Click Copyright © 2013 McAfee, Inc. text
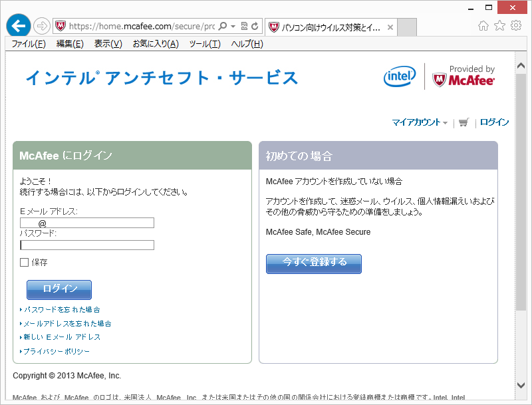The image size is (532, 405). coord(67,376)
